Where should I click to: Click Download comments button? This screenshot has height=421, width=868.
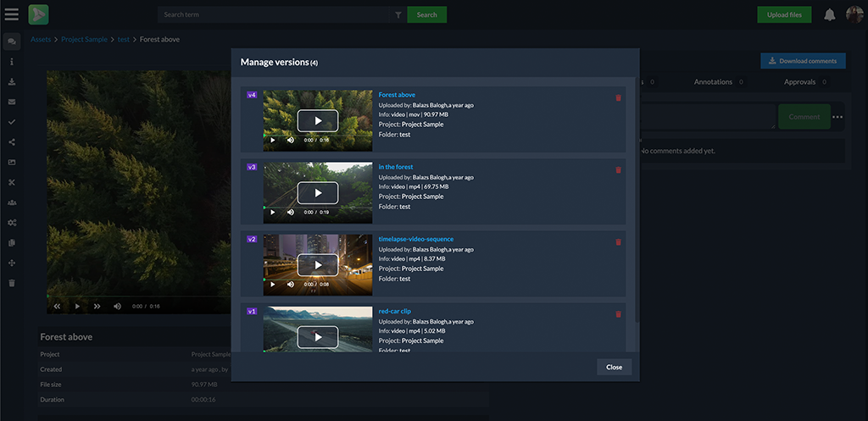[804, 61]
